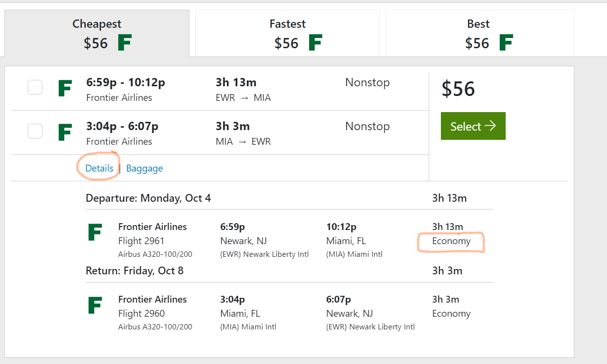Switch to the Fastest $56 tab
The height and width of the screenshot is (364, 607).
287,33
